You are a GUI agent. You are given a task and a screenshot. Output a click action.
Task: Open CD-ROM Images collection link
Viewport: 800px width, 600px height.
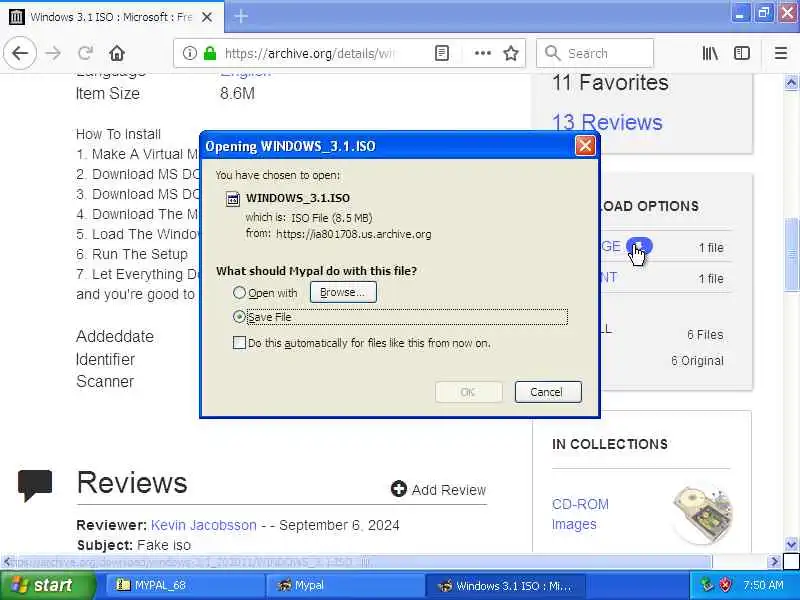(x=580, y=514)
